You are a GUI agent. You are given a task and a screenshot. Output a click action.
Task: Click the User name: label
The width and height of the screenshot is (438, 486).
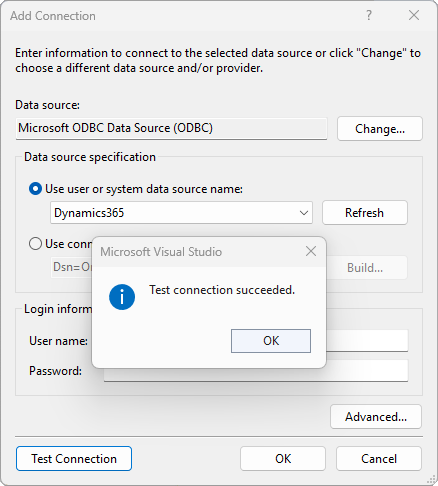59,341
